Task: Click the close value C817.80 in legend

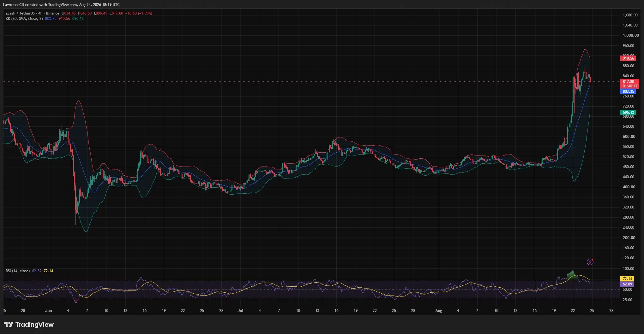Action: click(x=116, y=13)
